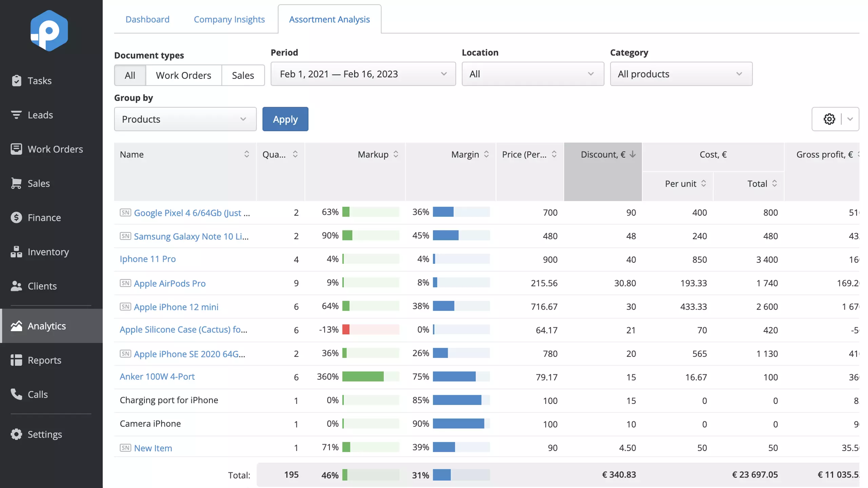
Task: Switch to the Company Insights tab
Action: pyautogui.click(x=229, y=19)
